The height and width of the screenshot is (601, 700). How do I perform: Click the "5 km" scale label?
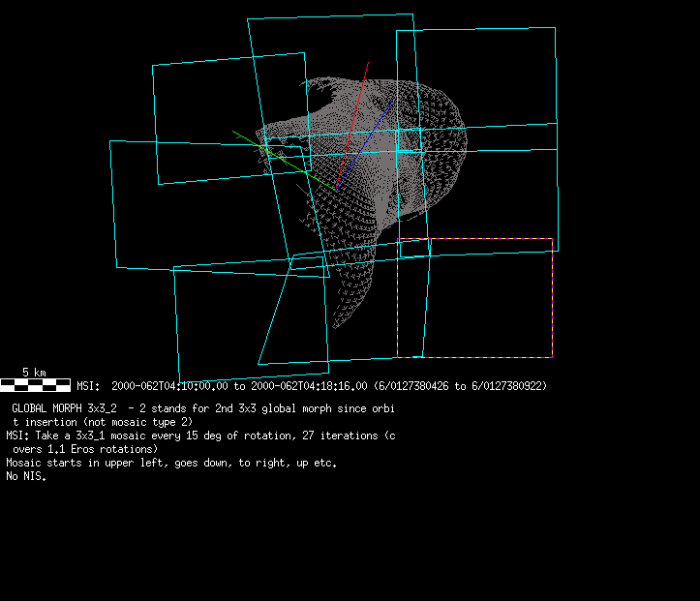pos(34,373)
